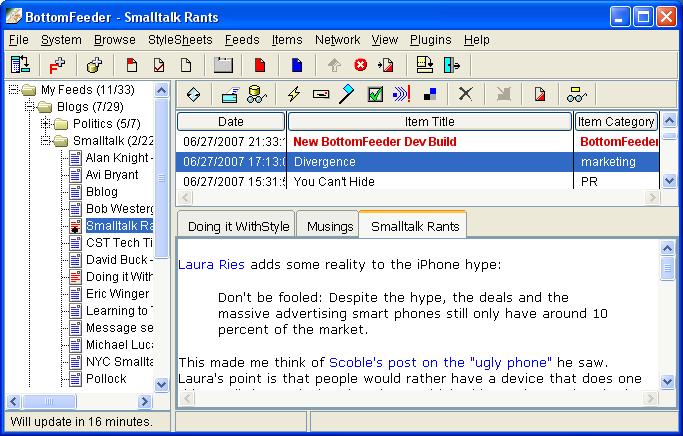
Task: Click the half-red page icon in item toolbar
Action: [540, 94]
